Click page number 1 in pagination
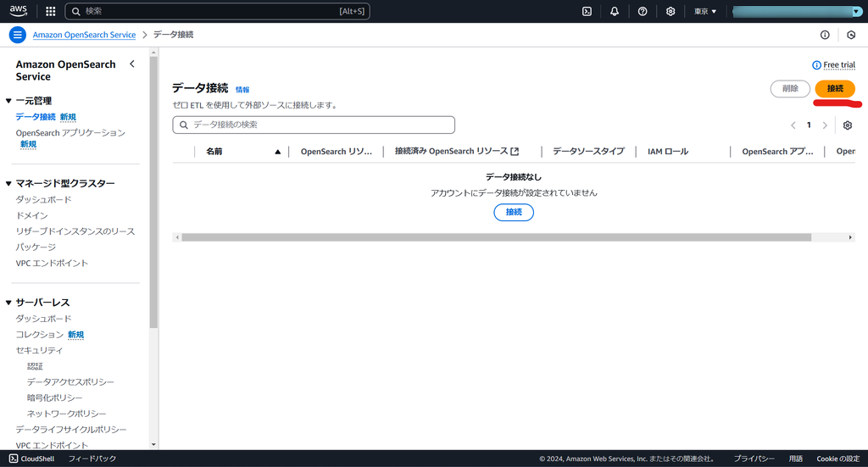 [809, 125]
